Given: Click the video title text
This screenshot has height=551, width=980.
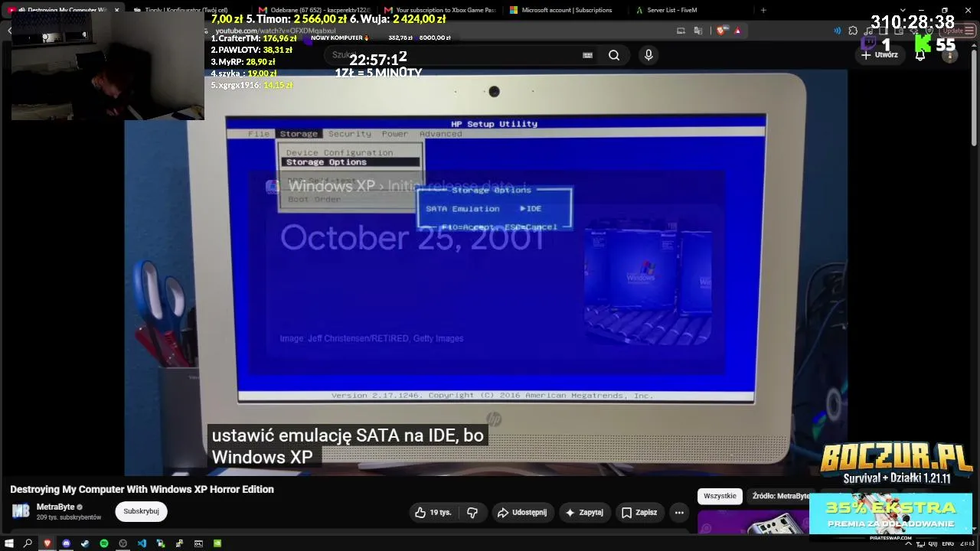Looking at the screenshot, I should point(142,490).
